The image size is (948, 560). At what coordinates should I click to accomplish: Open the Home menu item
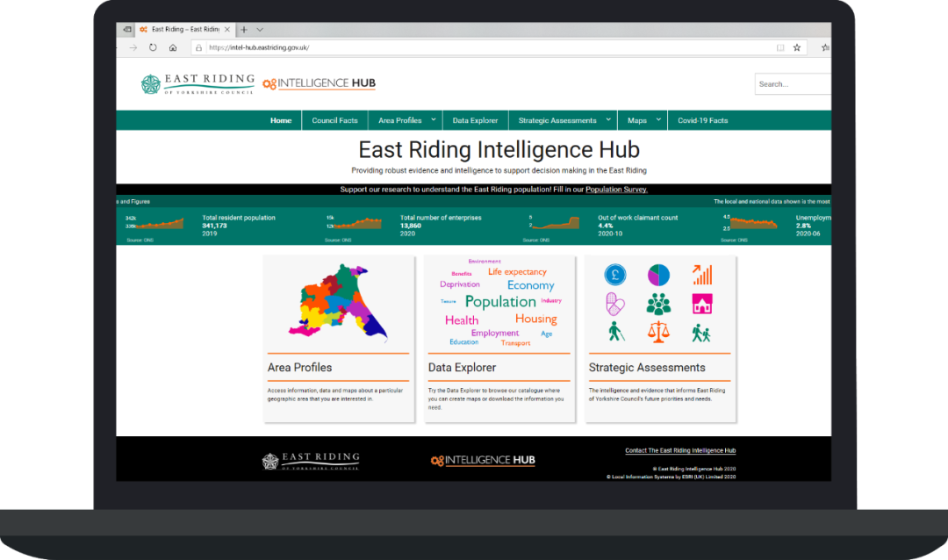(281, 120)
